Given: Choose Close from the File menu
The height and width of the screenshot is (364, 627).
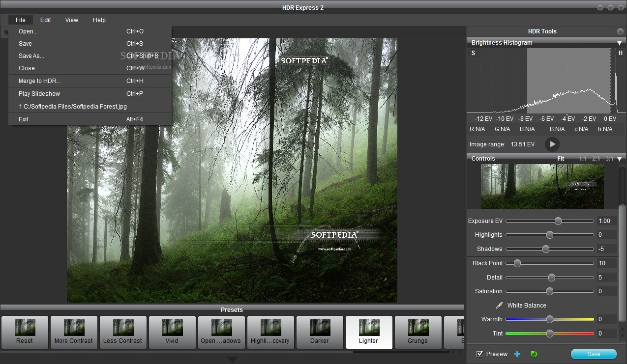Looking at the screenshot, I should tap(90, 68).
